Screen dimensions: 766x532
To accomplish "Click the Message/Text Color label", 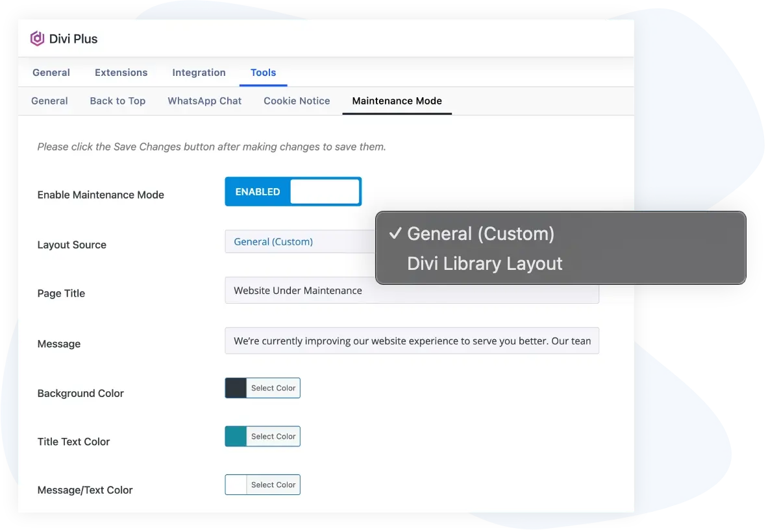I will point(85,490).
